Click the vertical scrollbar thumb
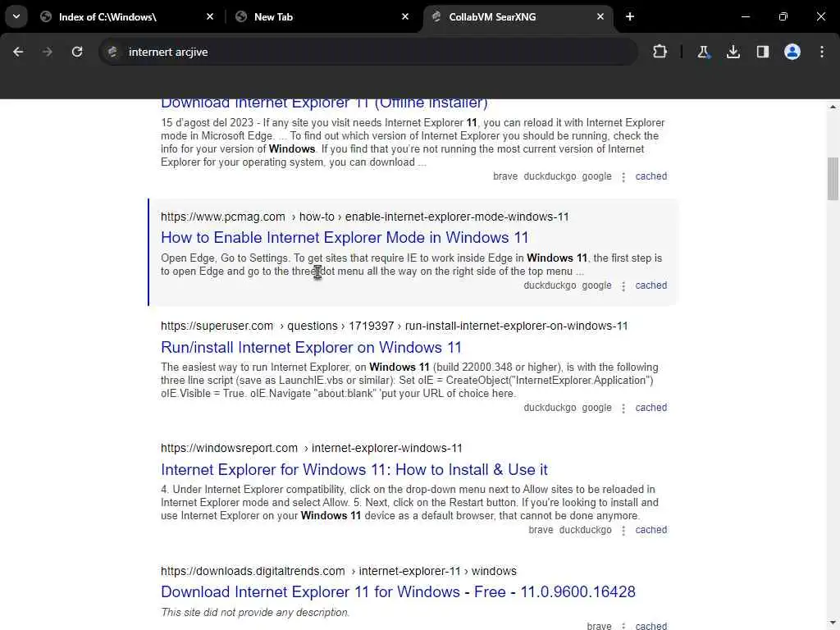The image size is (840, 630). point(833,178)
